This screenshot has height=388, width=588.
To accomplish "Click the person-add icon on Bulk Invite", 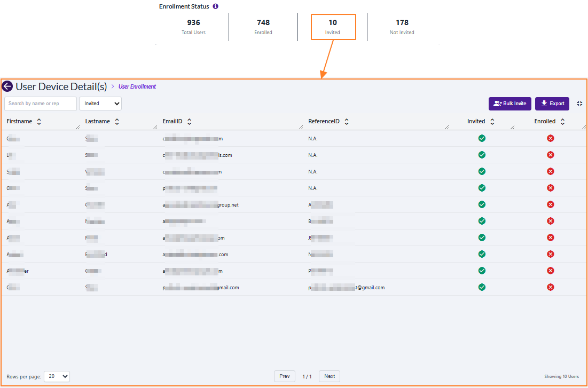I will click(496, 104).
